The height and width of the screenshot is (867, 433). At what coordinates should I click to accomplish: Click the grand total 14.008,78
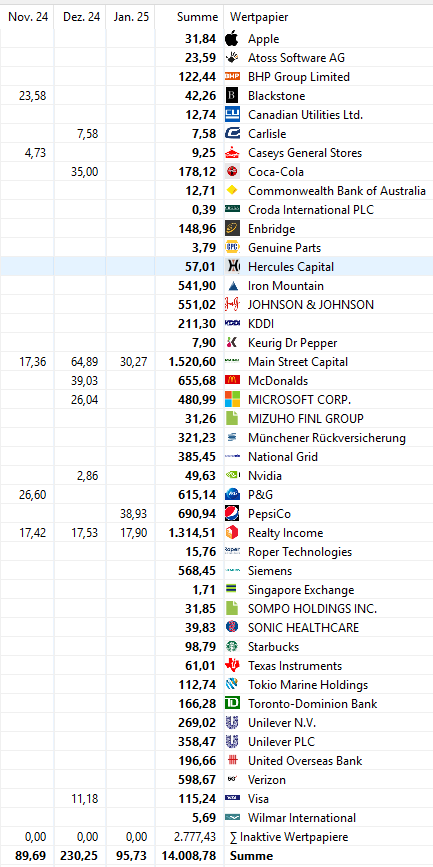tap(189, 856)
